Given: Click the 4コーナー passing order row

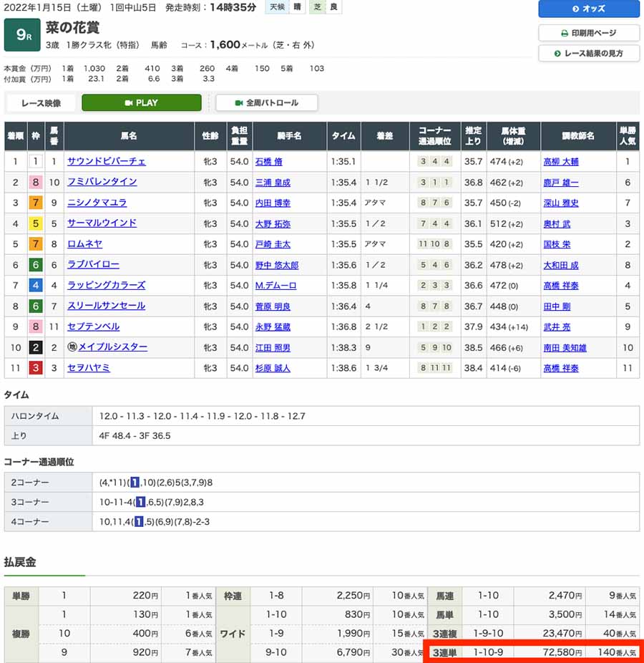Looking at the screenshot, I should coord(322,522).
